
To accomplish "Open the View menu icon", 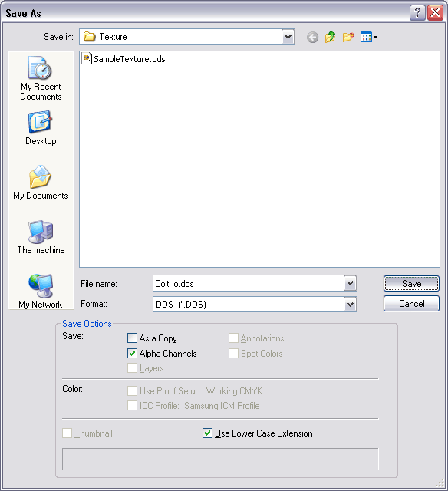I will [369, 38].
